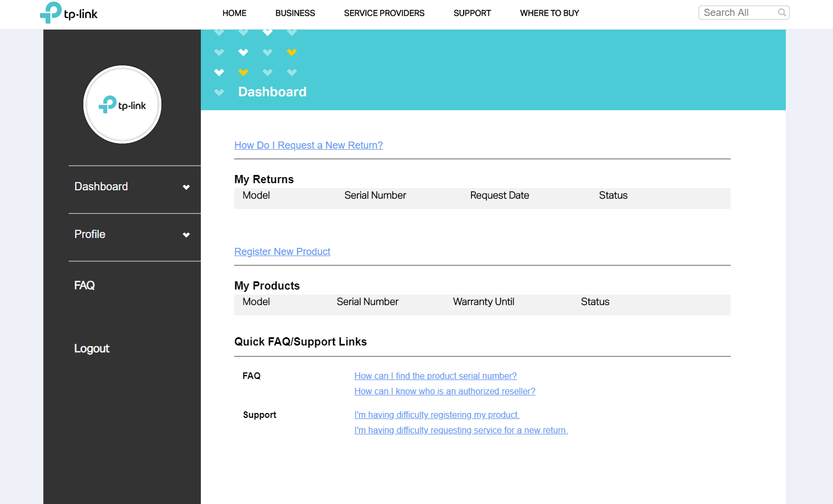The height and width of the screenshot is (504, 833).
Task: Open the SERVICE PROVIDERS menu
Action: tap(384, 13)
